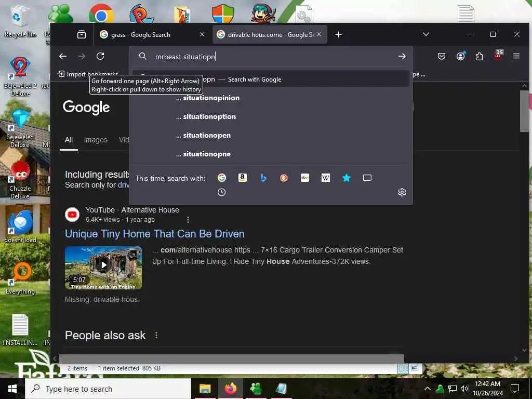
Task: Open Windows Start menu
Action: tap(12, 389)
